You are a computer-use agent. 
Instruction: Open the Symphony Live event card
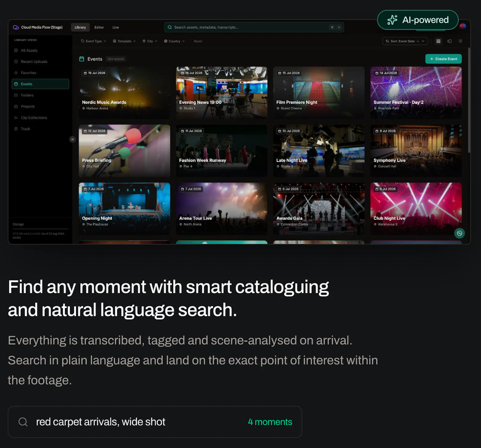click(416, 151)
